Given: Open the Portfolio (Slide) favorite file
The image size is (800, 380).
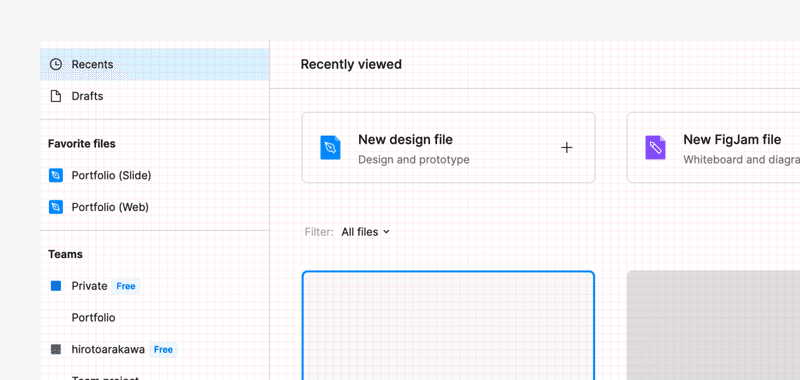Looking at the screenshot, I should (155, 175).
